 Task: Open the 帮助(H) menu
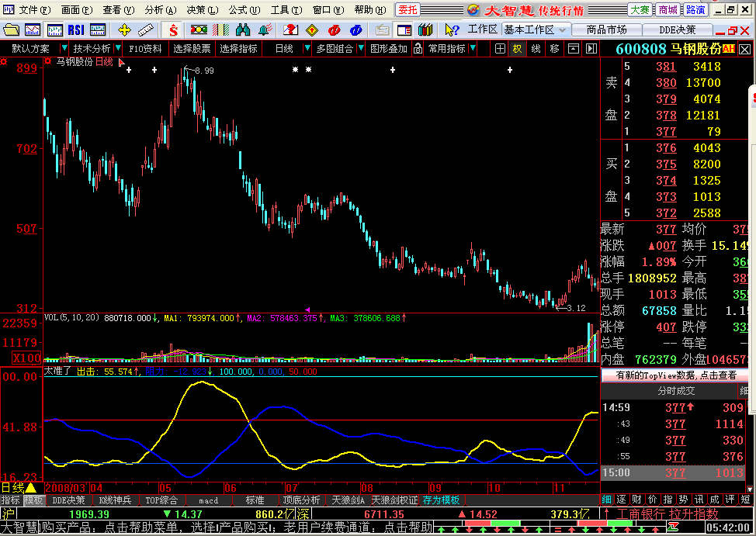[x=370, y=9]
